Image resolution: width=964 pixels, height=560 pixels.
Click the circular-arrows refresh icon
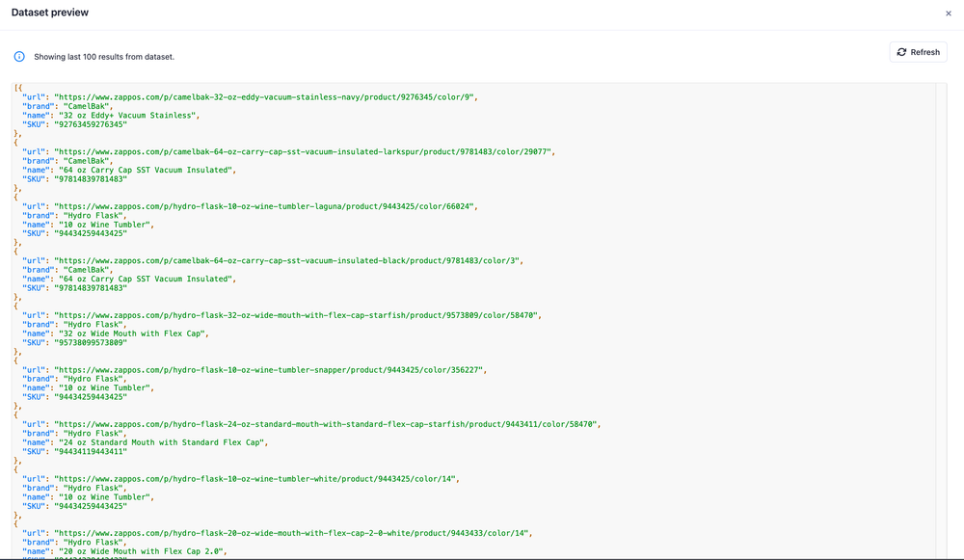pyautogui.click(x=901, y=51)
